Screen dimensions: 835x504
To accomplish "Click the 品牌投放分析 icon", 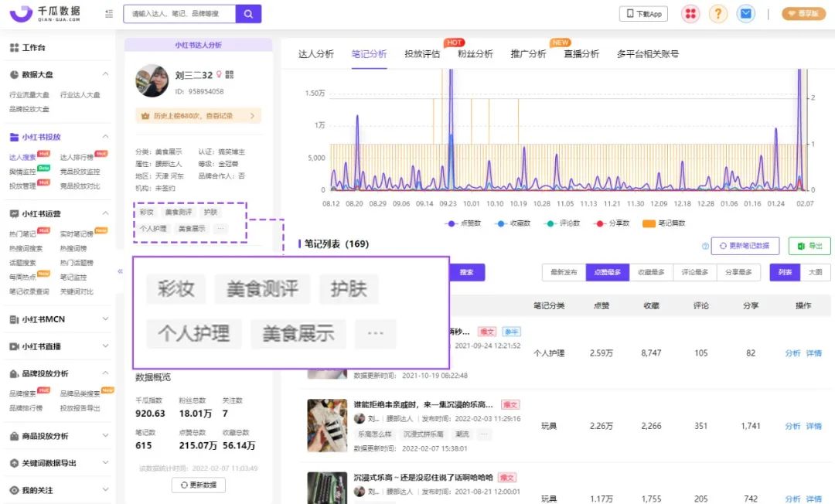I will point(15,373).
